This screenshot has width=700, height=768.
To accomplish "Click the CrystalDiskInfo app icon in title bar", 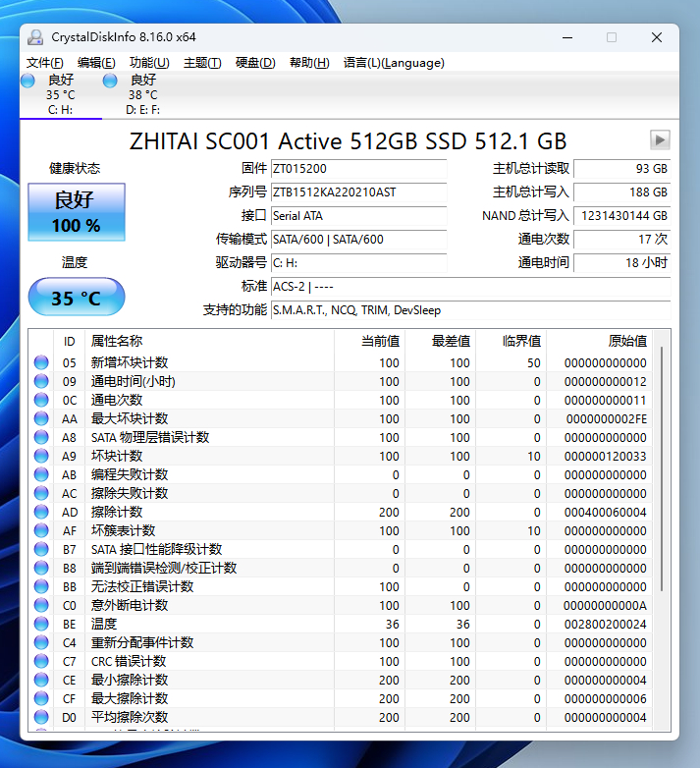I will click(35, 37).
